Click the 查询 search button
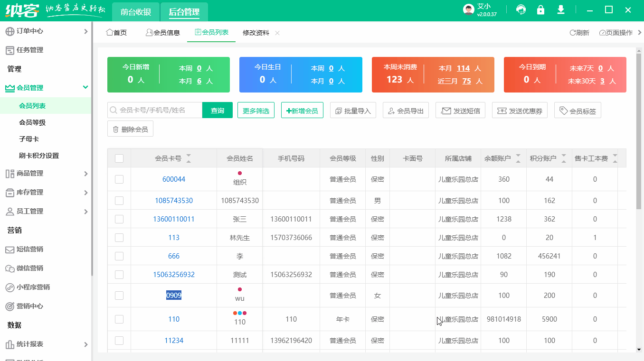Viewport: 644px width, 361px height. tap(217, 110)
